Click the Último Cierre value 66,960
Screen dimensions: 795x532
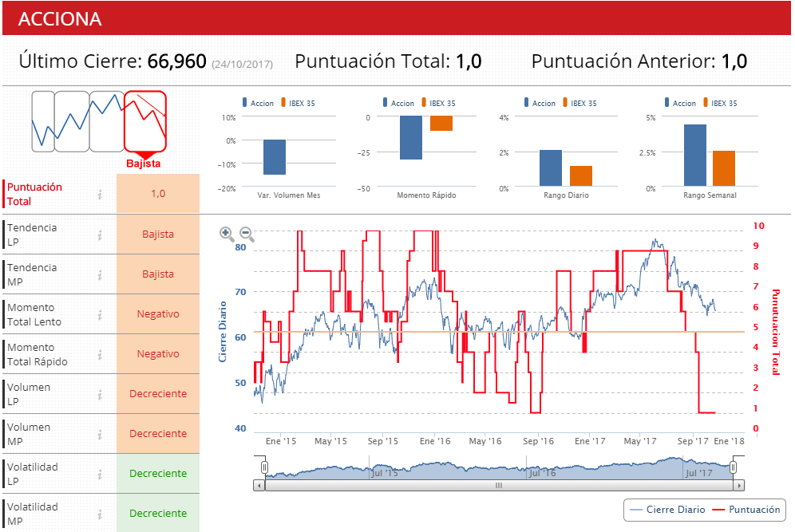177,61
